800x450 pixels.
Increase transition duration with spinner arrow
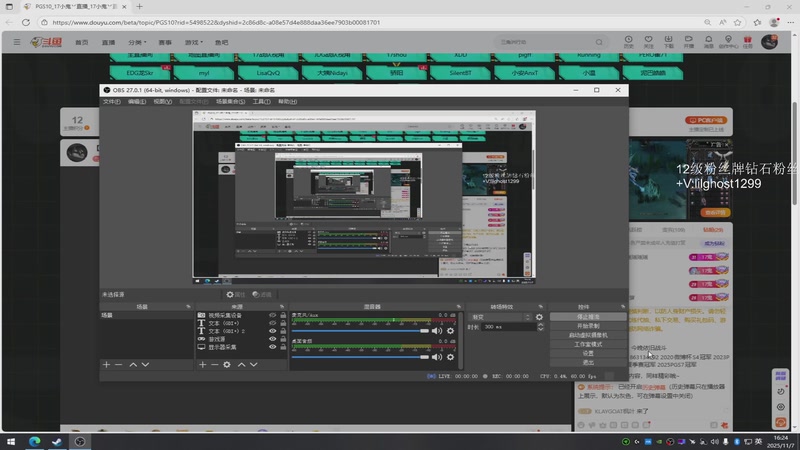click(540, 324)
